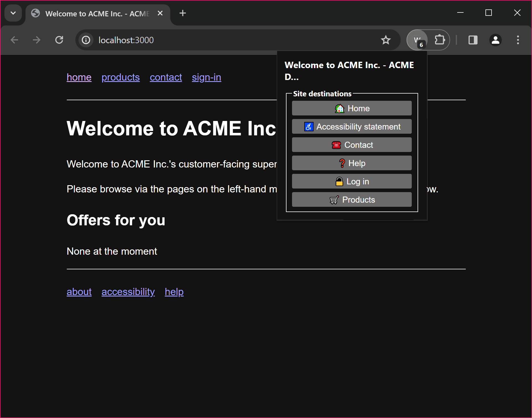Open the site destinations dropdown panel
Image resolution: width=532 pixels, height=418 pixels.
418,40
